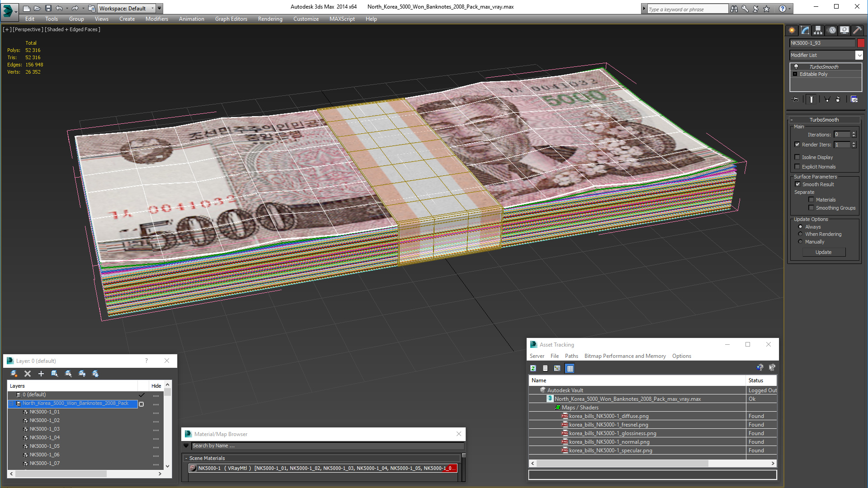Increase Iterations spinner up arrow

(854, 133)
